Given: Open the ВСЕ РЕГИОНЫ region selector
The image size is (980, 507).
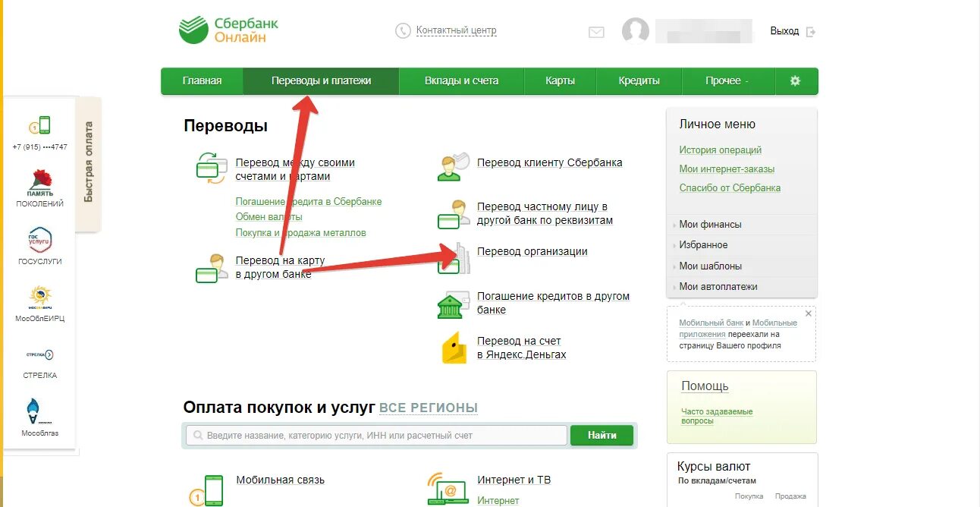Looking at the screenshot, I should pos(429,408).
